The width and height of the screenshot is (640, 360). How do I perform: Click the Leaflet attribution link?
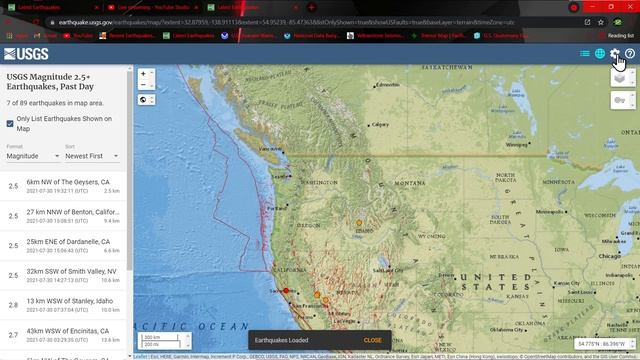click(x=140, y=357)
